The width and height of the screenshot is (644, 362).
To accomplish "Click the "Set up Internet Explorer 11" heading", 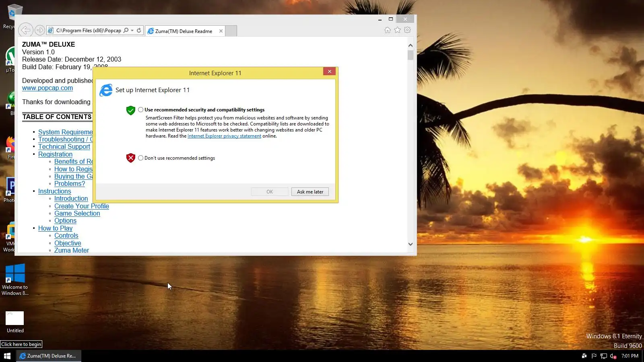I will click(153, 90).
